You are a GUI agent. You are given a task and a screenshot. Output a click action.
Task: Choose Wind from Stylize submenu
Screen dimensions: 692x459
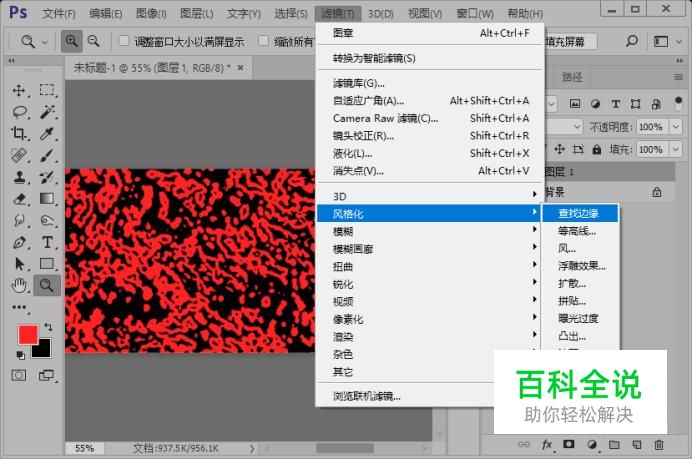580,248
